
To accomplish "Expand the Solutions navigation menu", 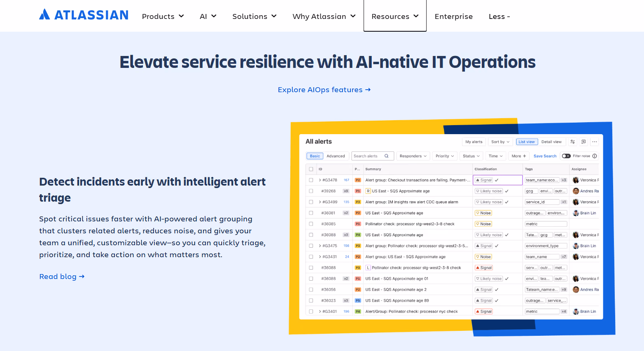I will pos(254,16).
